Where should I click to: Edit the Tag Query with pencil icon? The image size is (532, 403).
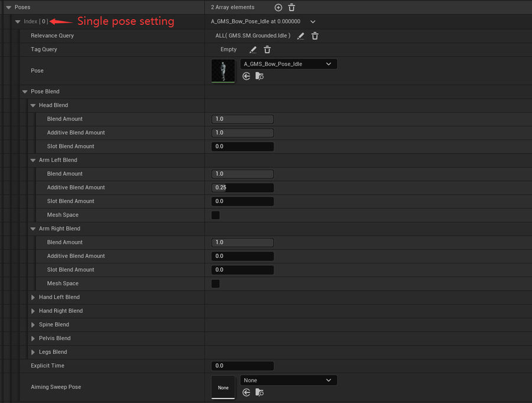pyautogui.click(x=253, y=50)
